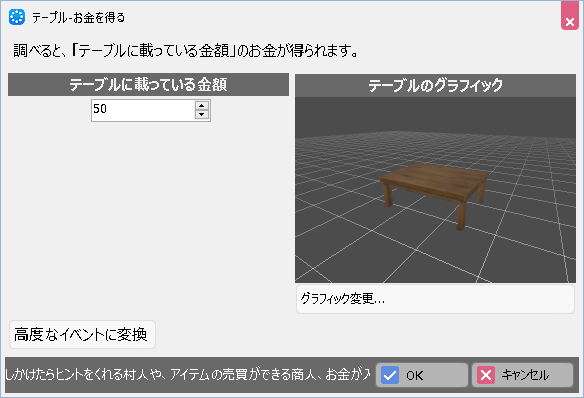Viewport: 584px width, 398px height.
Task: Click the scrolling hint text at bottom
Action: (188, 375)
